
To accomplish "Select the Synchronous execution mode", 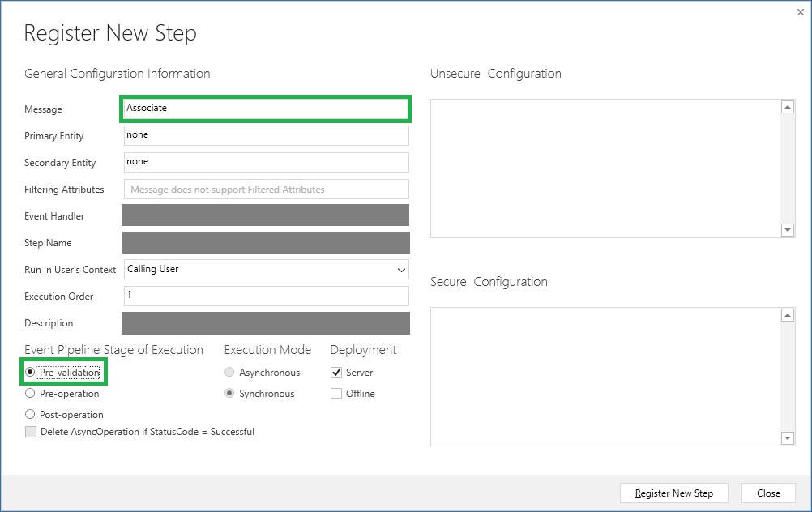I will pos(229,393).
